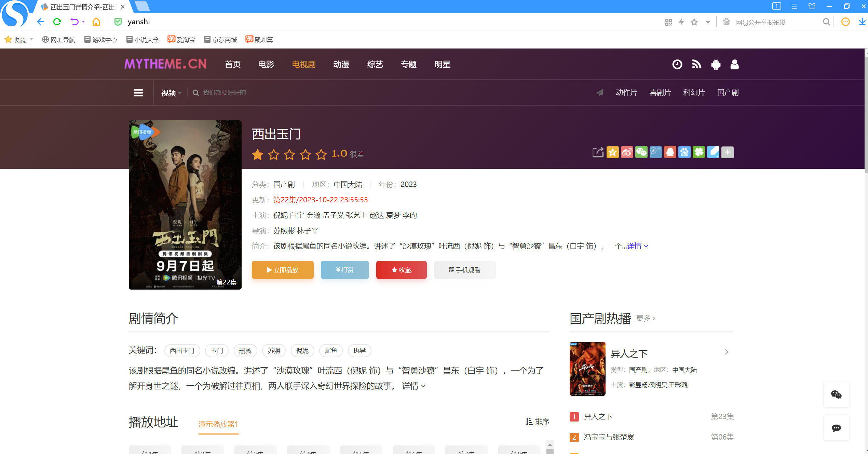Screen dimensions: 868x454
Task: Expand the 收藏 bookmarks dropdown arrow
Action: click(31, 39)
